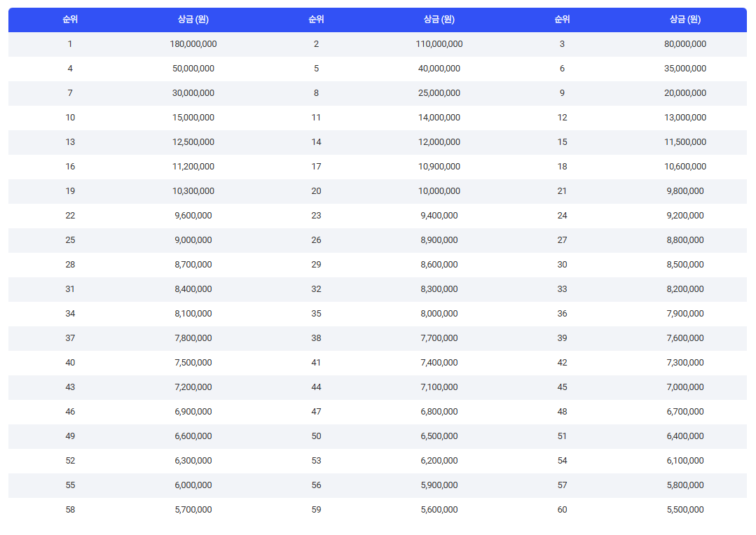Select the 11,200,000 amount

tap(193, 167)
